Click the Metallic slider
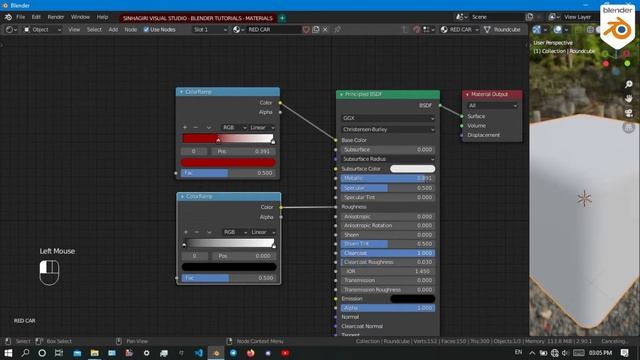Viewport: 640px width, 360px height. point(388,178)
